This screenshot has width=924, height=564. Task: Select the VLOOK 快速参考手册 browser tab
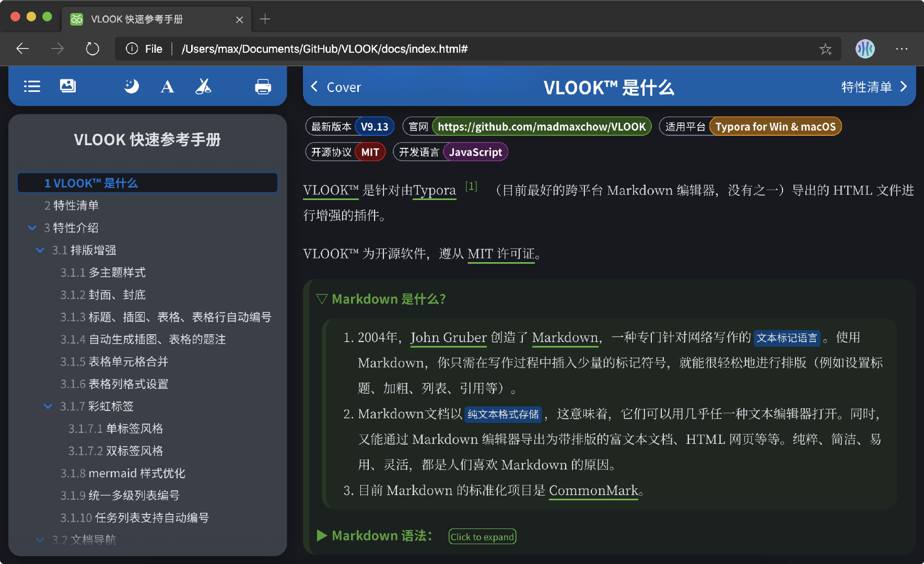click(x=157, y=19)
